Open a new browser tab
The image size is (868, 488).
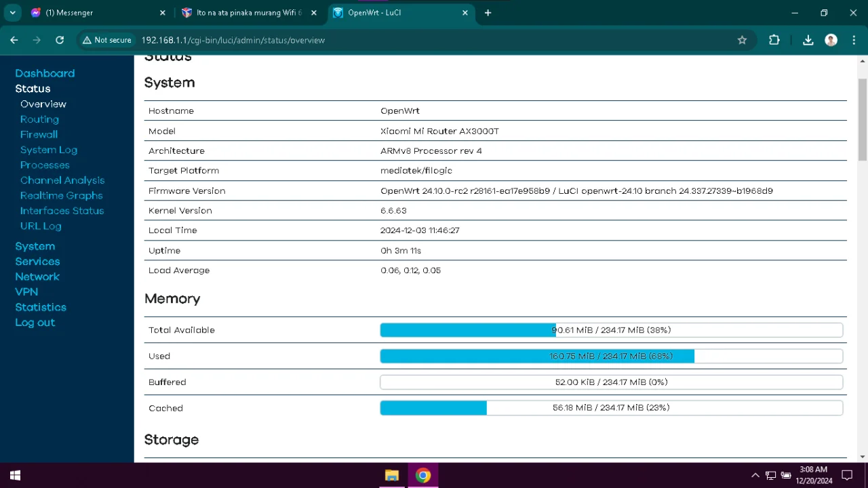point(488,13)
